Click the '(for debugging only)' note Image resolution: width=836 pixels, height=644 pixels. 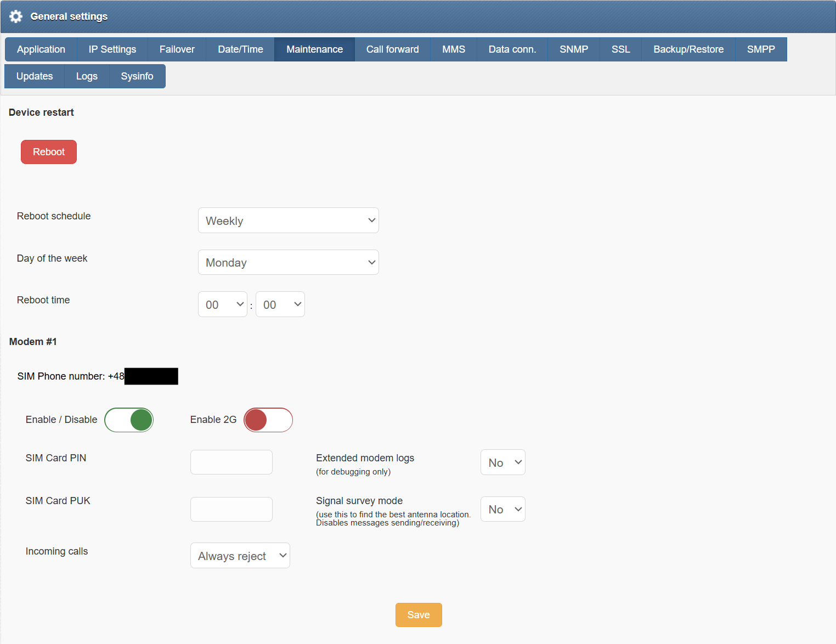point(353,472)
